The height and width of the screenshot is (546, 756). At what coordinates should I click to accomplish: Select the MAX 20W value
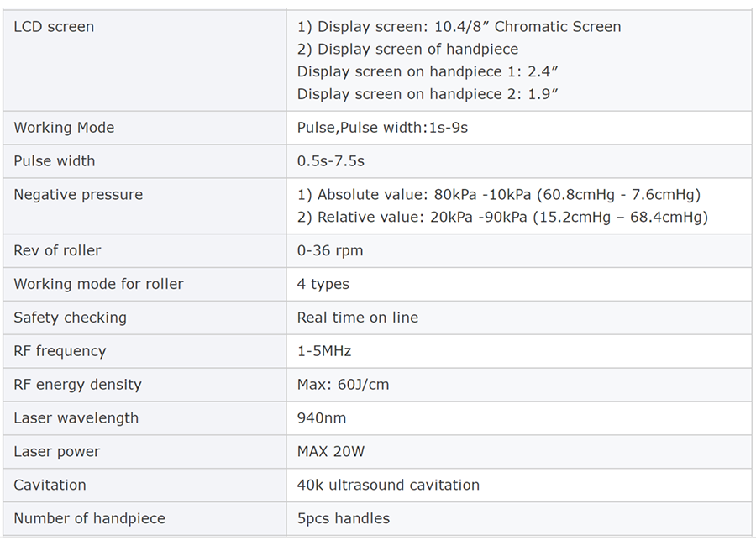point(331,452)
